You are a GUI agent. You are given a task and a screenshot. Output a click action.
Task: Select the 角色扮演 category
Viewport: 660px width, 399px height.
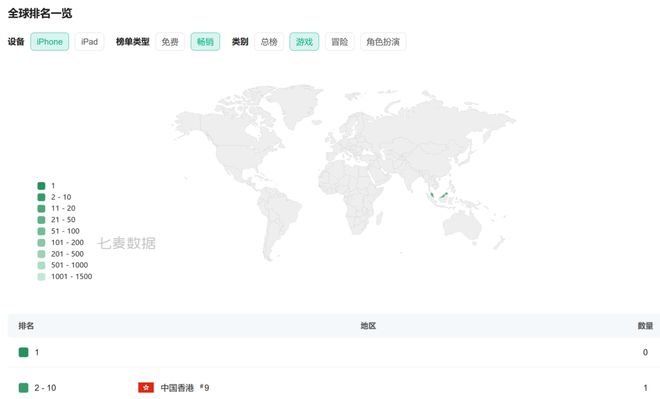click(383, 42)
